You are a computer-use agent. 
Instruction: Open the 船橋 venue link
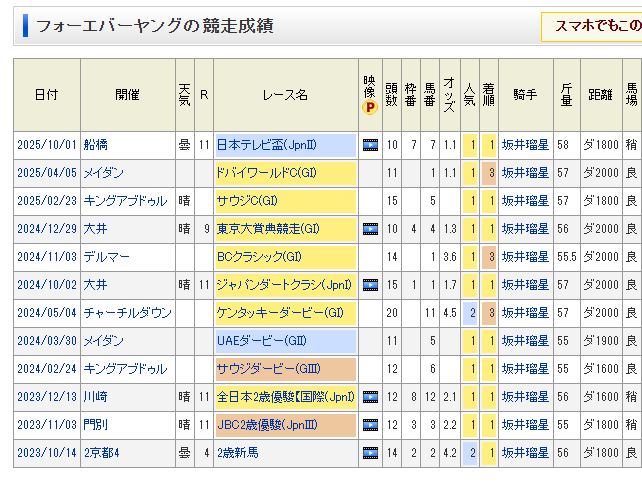coord(97,145)
